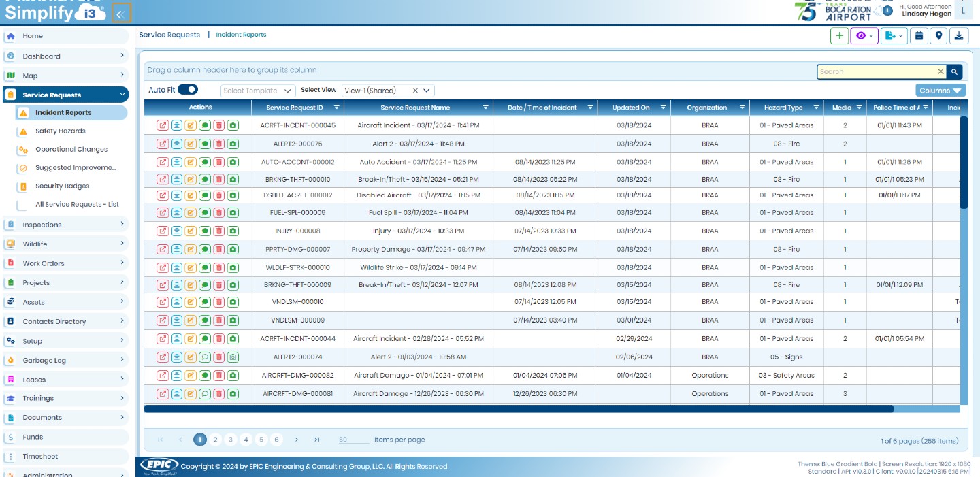The image size is (980, 477).
Task: Click the green plus add-new icon
Action: (839, 36)
